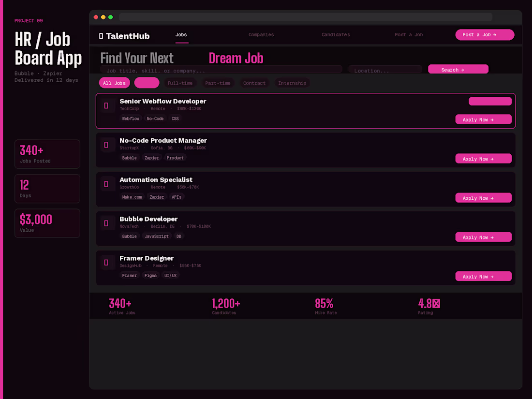This screenshot has height=399, width=532.
Task: Click the featured badge on Senior Webflow Developer card
Action: click(x=490, y=101)
